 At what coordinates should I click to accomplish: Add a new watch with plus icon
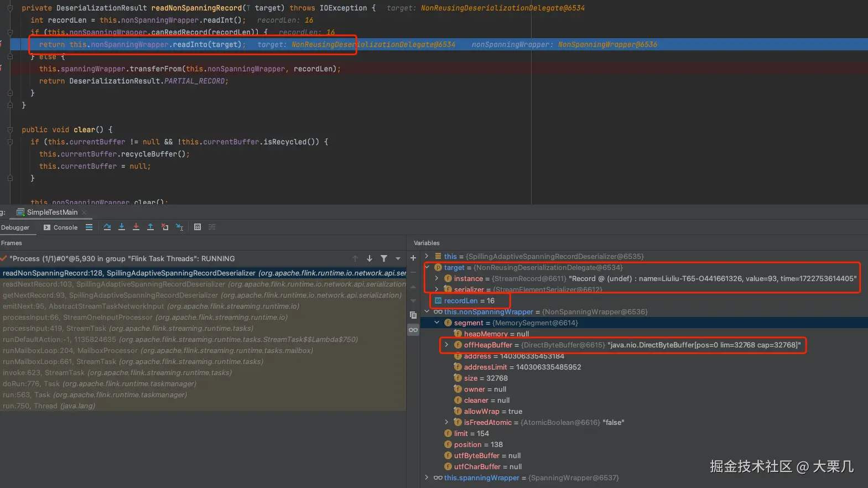pos(413,258)
